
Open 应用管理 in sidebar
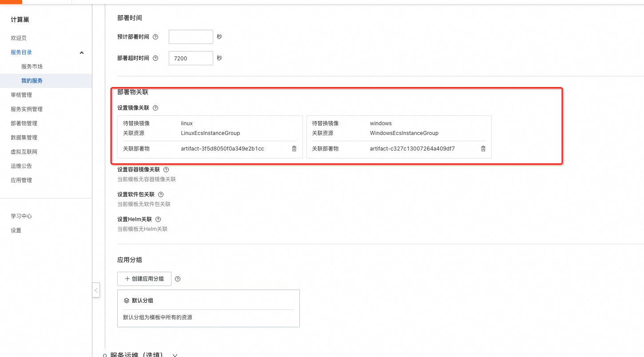pyautogui.click(x=21, y=180)
